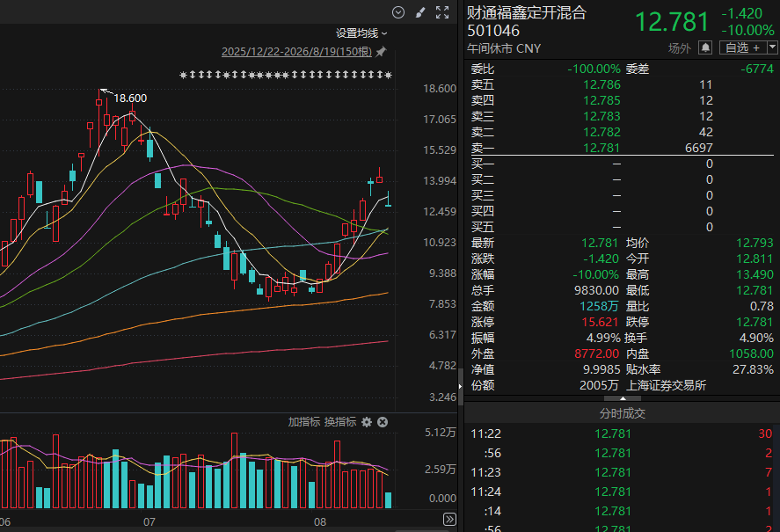780x532 pixels.
Task: Click the circled down-arrow chart menu icon
Action: click(x=398, y=12)
